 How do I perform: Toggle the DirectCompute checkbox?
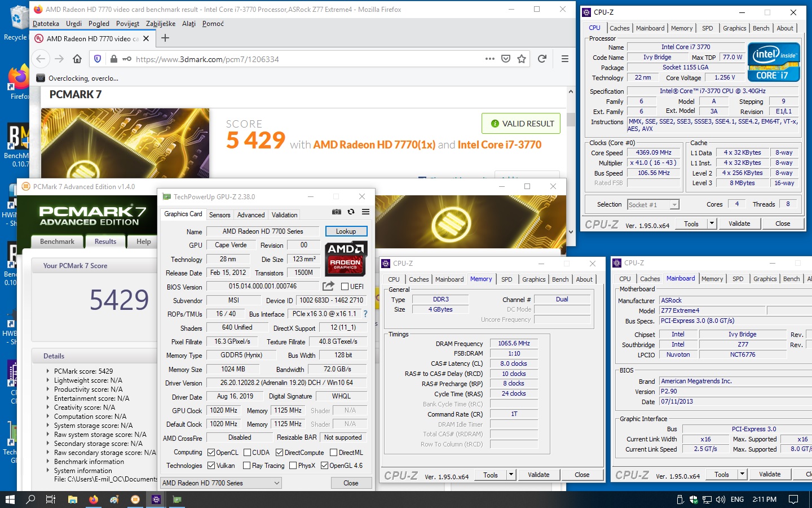[279, 452]
